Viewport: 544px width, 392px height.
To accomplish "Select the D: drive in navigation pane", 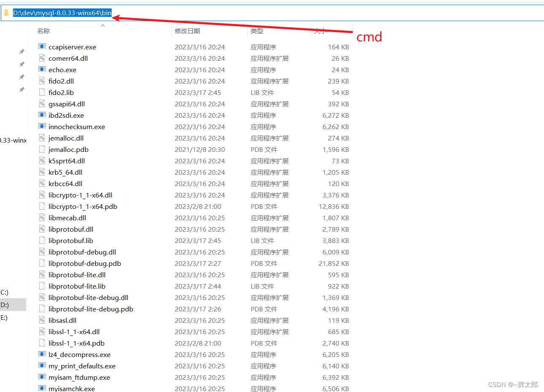I will click(13, 305).
